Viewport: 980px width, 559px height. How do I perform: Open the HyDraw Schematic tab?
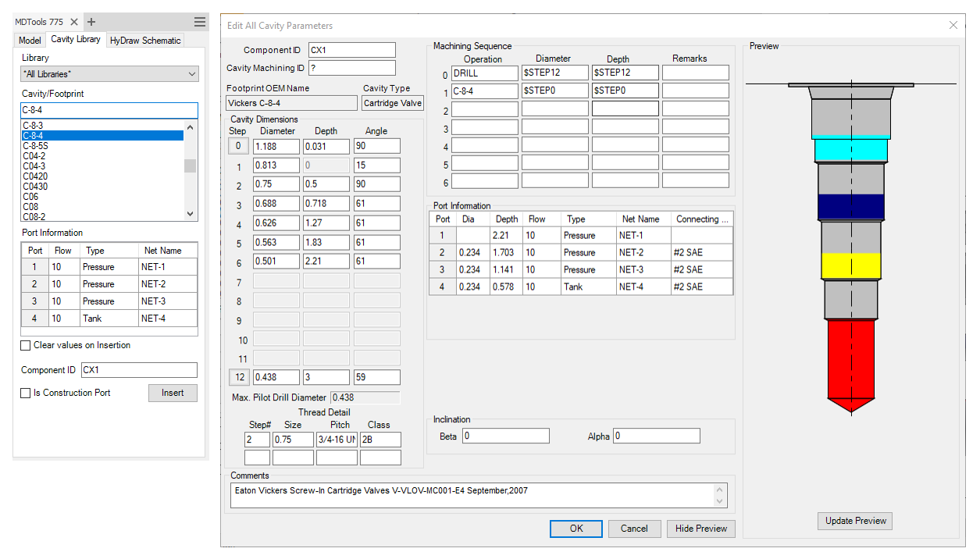click(145, 41)
